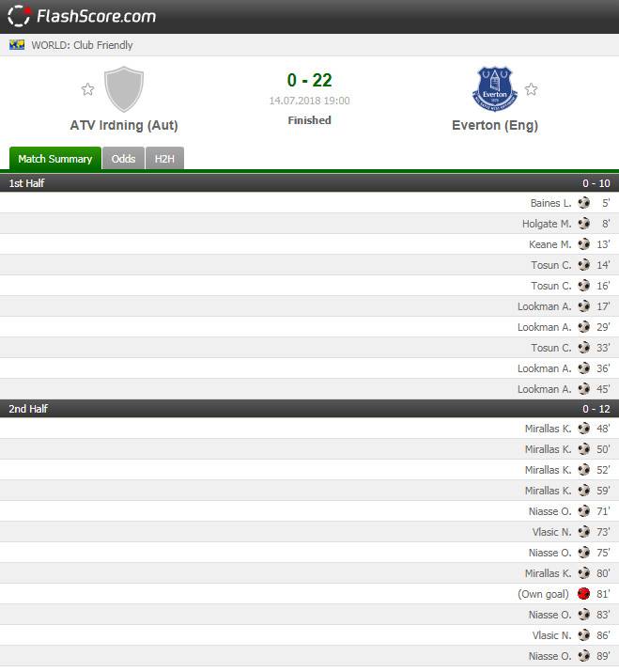Click the 0 - 22 final score
619x672 pixels.
point(309,81)
